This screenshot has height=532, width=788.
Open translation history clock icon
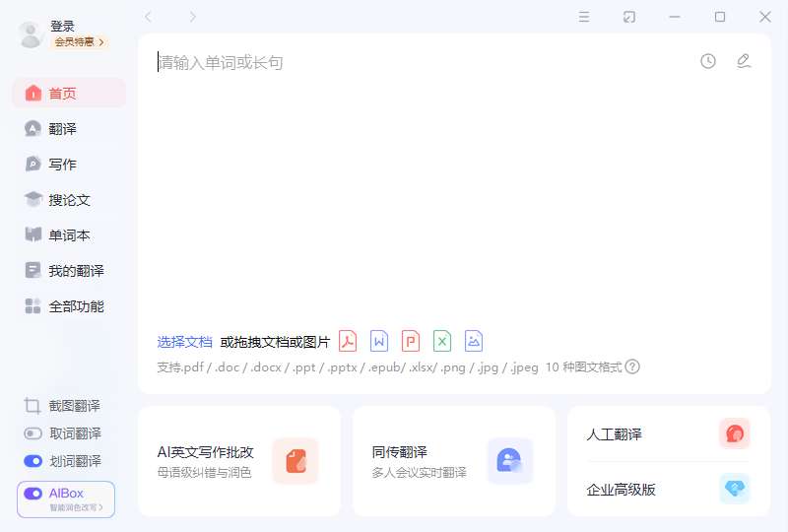pyautogui.click(x=708, y=61)
